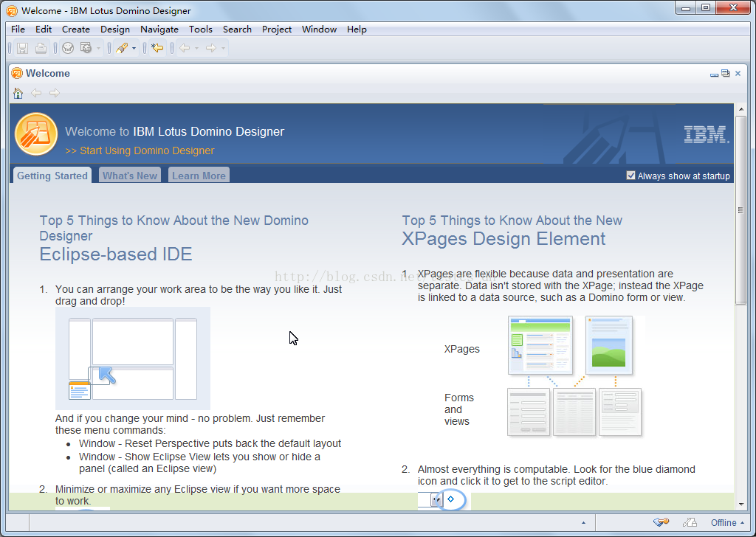756x537 pixels.
Task: Maximize the Welcome view panel
Action: click(726, 73)
